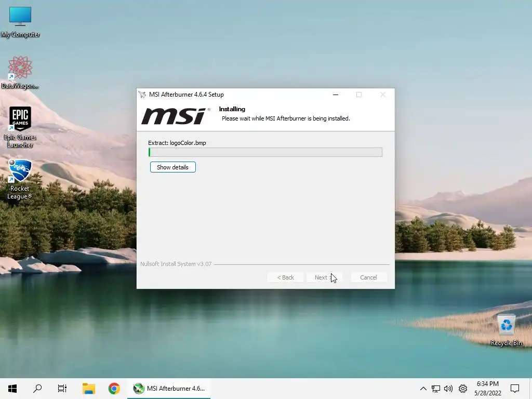
Task: Click the installation progress bar
Action: point(265,152)
